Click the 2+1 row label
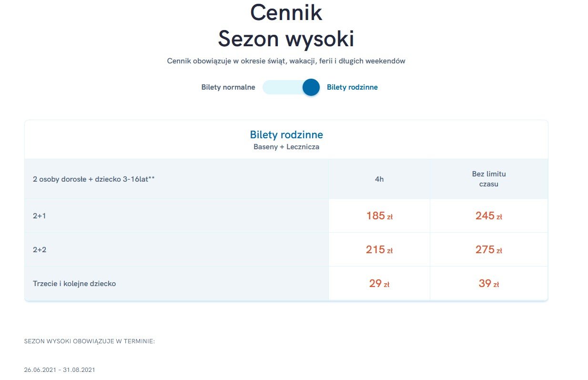Screen dimensions: 588x380 tap(39, 216)
